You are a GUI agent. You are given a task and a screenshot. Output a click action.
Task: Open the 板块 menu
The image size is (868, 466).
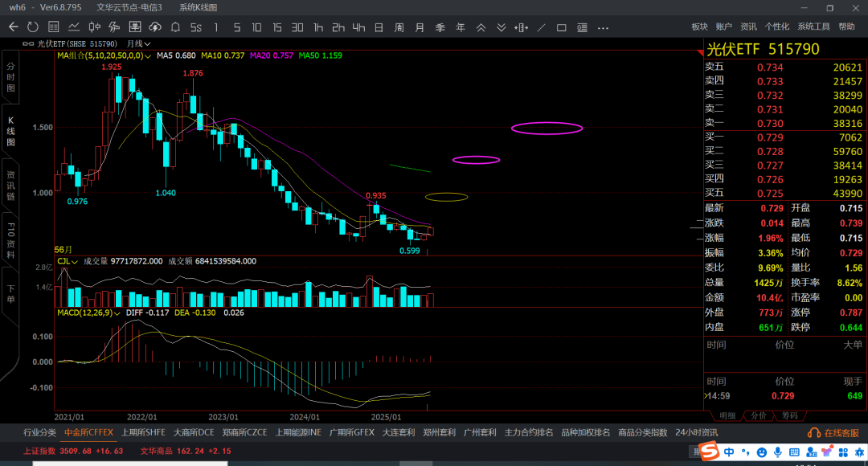point(700,27)
